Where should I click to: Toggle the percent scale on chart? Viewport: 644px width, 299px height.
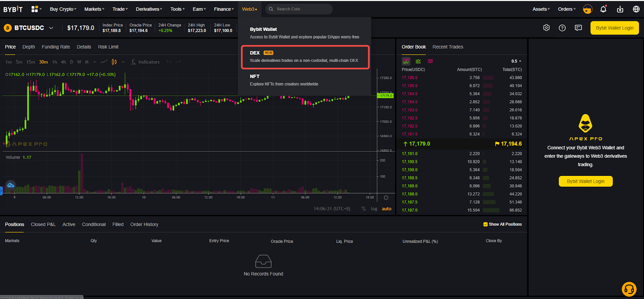pos(363,209)
